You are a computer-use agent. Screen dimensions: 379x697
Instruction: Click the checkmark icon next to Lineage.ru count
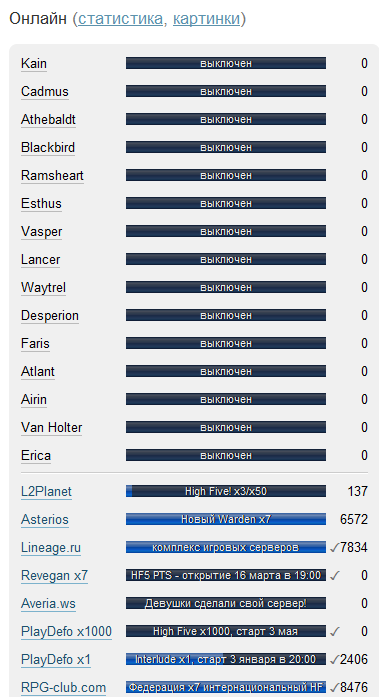pos(334,548)
